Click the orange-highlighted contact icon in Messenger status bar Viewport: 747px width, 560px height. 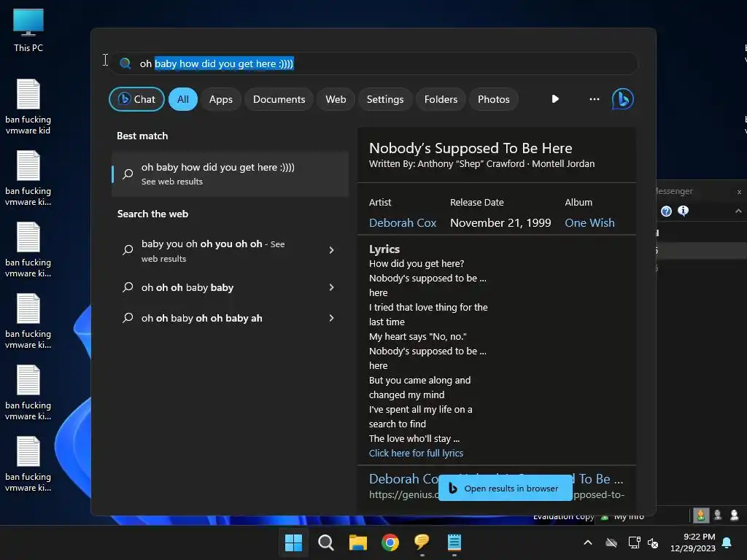pyautogui.click(x=700, y=515)
